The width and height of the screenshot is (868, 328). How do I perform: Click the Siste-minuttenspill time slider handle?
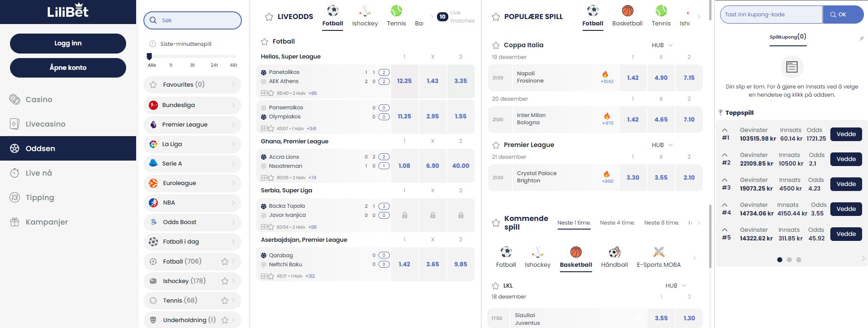149,56
